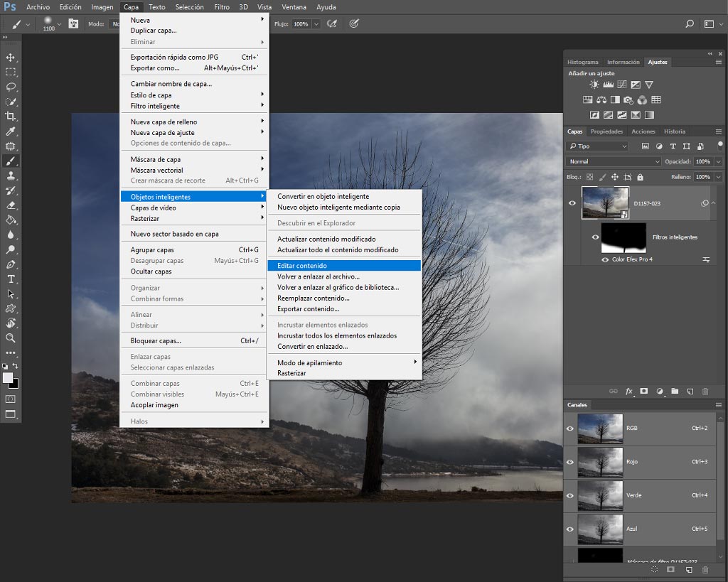Select the Move tool

(x=10, y=58)
